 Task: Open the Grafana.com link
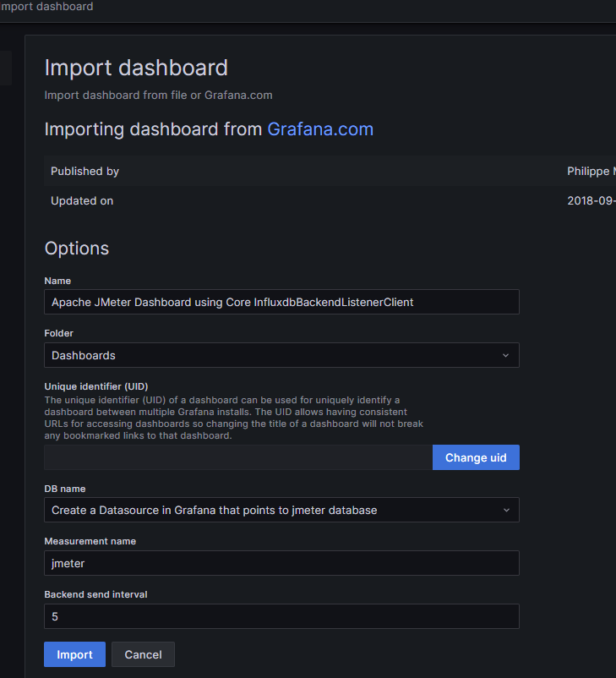click(320, 129)
